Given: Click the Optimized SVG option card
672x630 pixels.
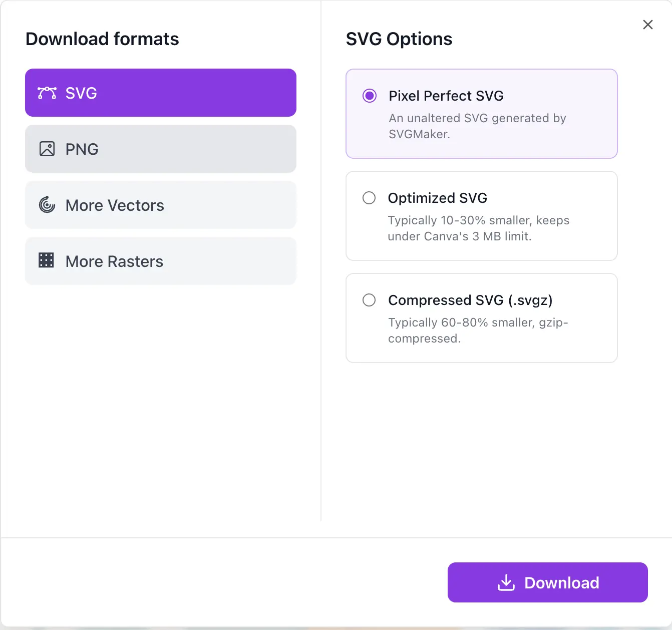Looking at the screenshot, I should pyautogui.click(x=481, y=216).
